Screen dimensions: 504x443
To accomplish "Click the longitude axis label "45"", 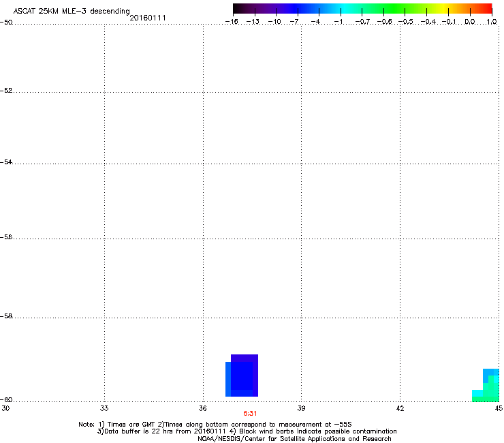I will 499,408.
